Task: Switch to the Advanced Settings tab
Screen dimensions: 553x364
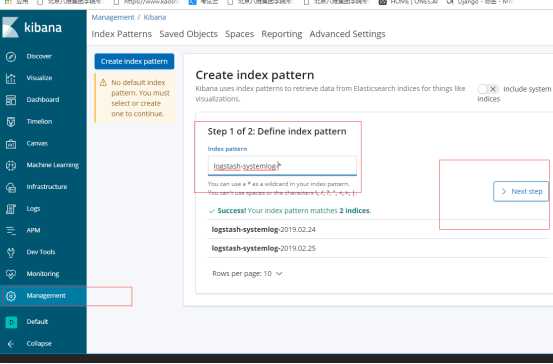Action: coord(347,34)
